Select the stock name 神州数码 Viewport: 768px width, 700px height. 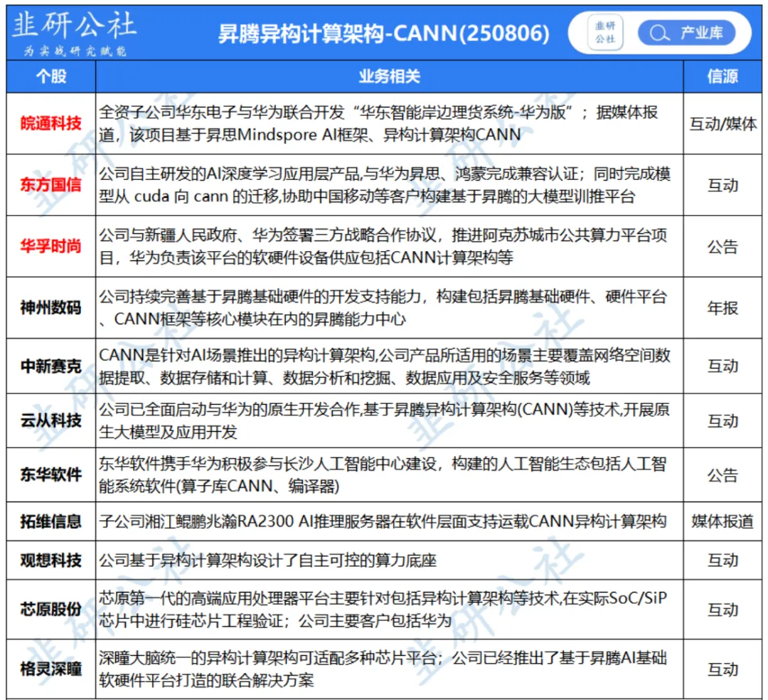point(51,307)
